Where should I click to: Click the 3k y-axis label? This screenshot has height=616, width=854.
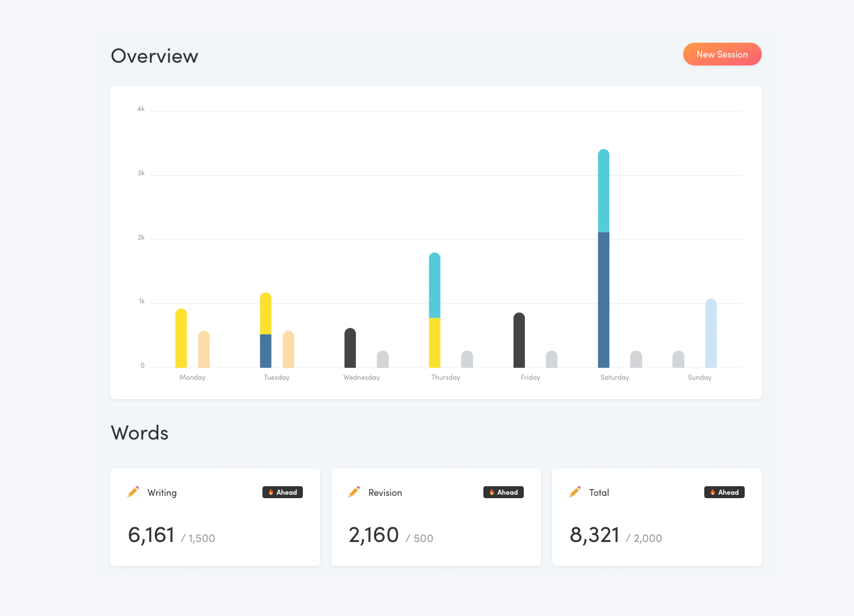[141, 173]
